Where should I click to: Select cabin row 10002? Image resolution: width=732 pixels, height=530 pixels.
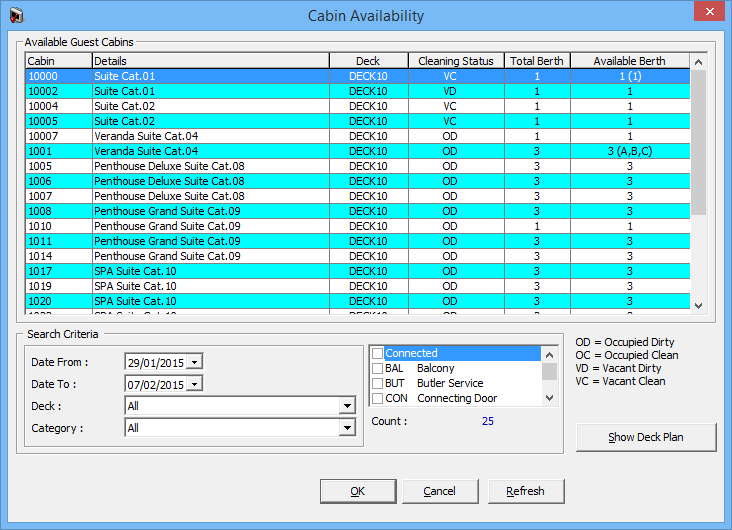[358, 91]
